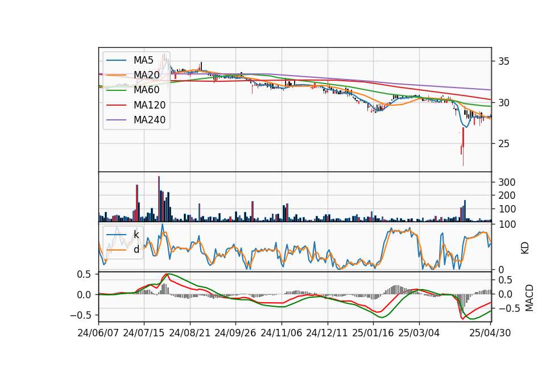Click the 'd' label in KD legend
Image resolution: width=546 pixels, height=392 pixels.
(136, 249)
